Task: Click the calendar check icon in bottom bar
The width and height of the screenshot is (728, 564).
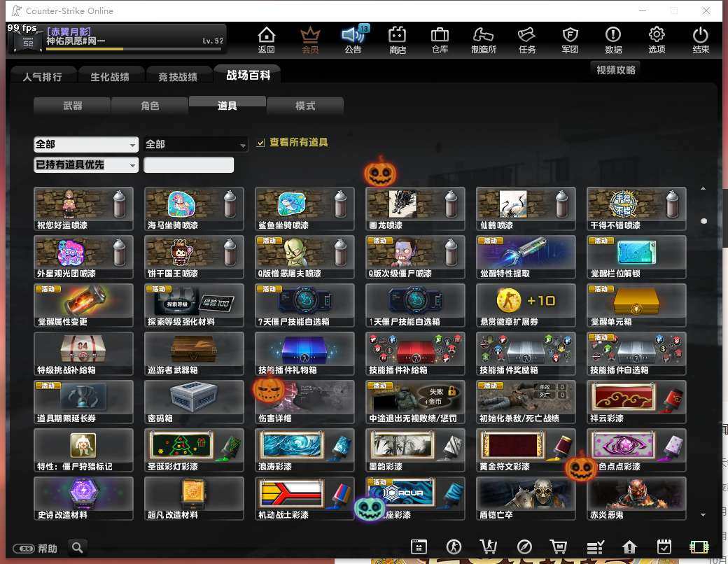Action: coord(664,547)
